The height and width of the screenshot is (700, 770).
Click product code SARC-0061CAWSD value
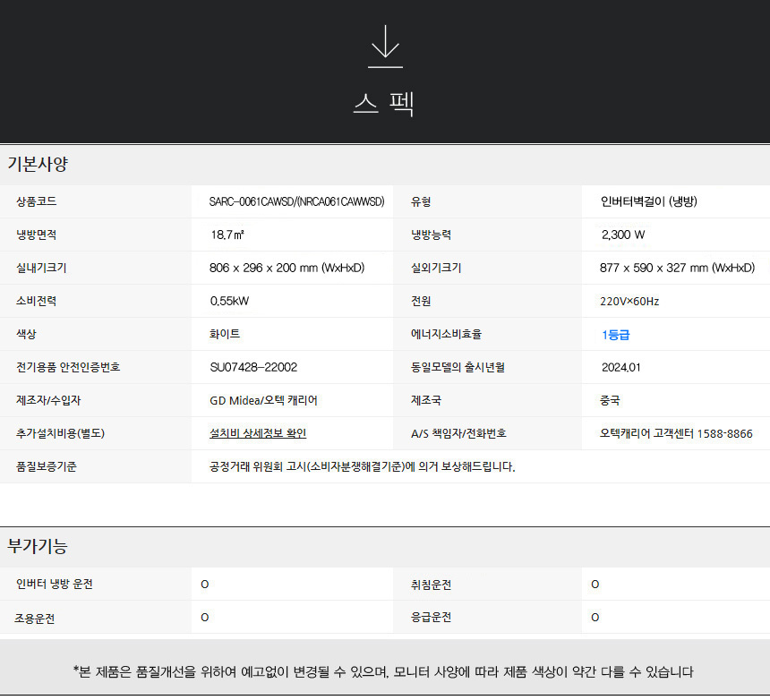[x=296, y=201]
